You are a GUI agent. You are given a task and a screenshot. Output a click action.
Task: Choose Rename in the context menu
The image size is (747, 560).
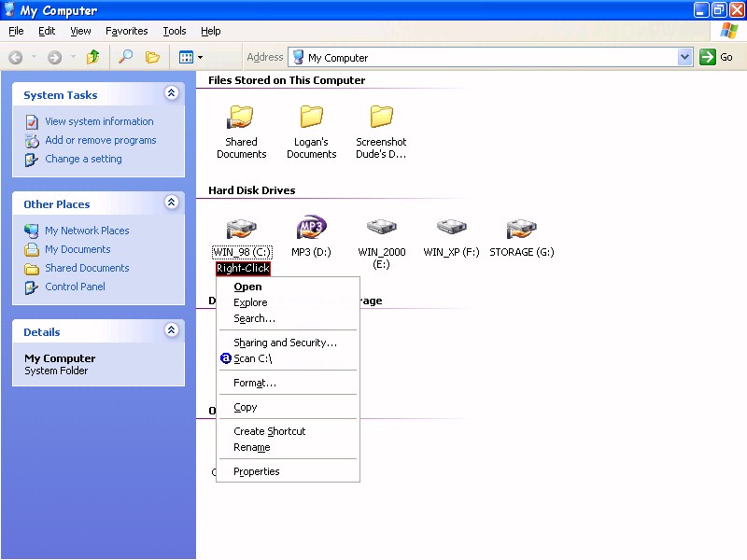click(x=288, y=447)
